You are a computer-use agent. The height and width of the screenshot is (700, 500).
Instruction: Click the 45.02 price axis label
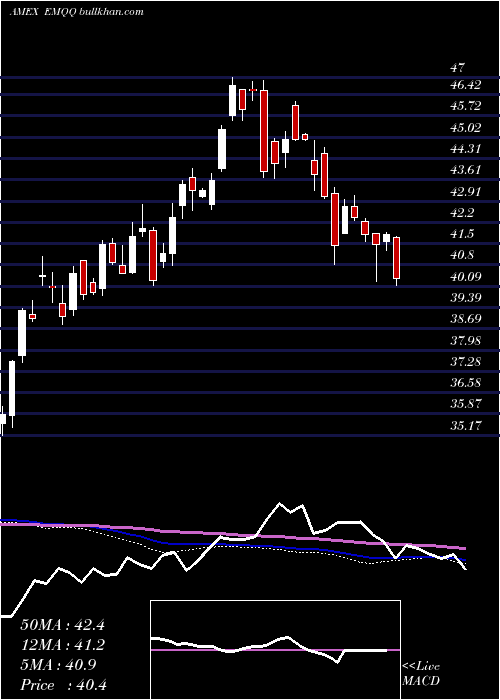point(466,128)
